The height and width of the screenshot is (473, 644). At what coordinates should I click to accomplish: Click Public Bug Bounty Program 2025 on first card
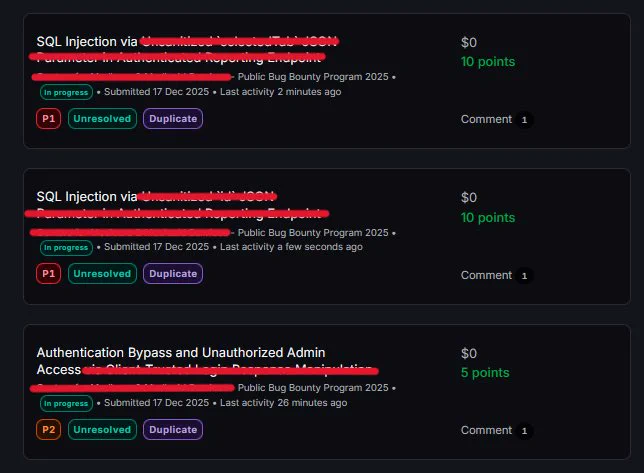[x=313, y=77]
